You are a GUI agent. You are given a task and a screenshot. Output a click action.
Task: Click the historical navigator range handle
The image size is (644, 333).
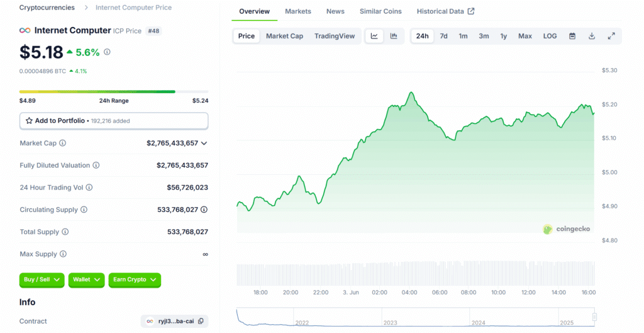[594, 317]
